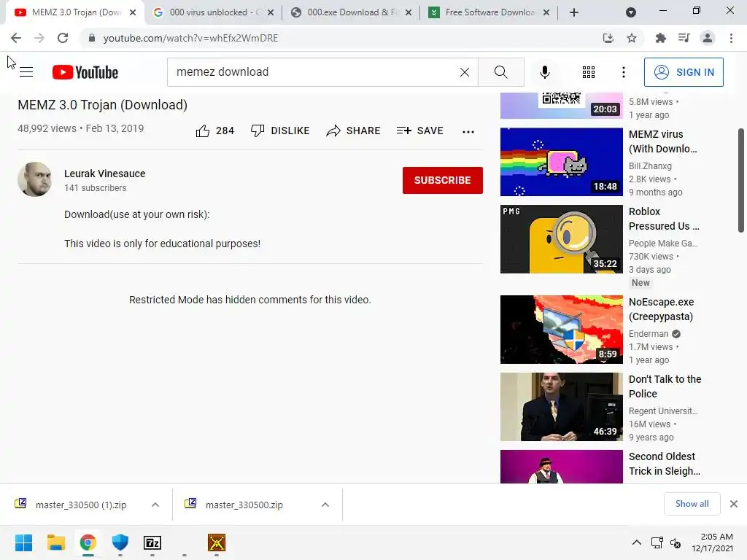
Task: Go back using the browser back arrow
Action: (16, 38)
